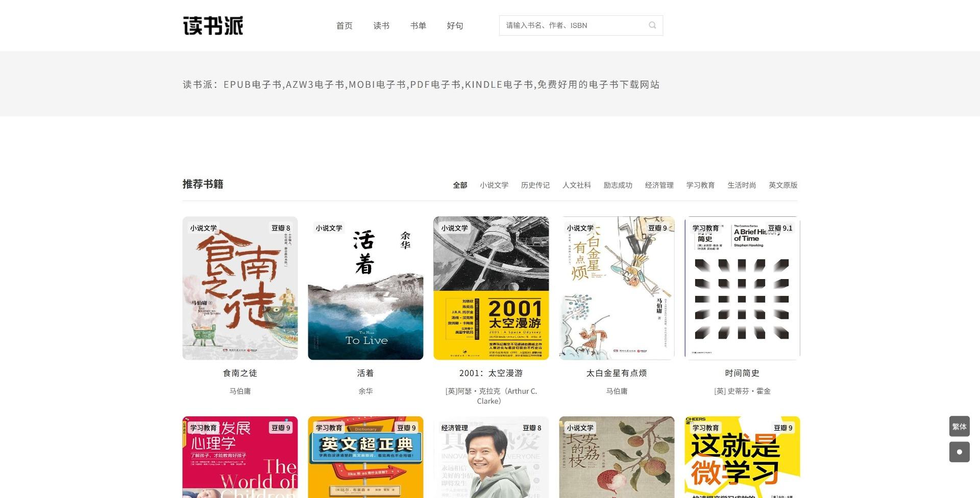Click the 太白金星有点烦 title link
This screenshot has height=498, width=980.
tap(617, 373)
